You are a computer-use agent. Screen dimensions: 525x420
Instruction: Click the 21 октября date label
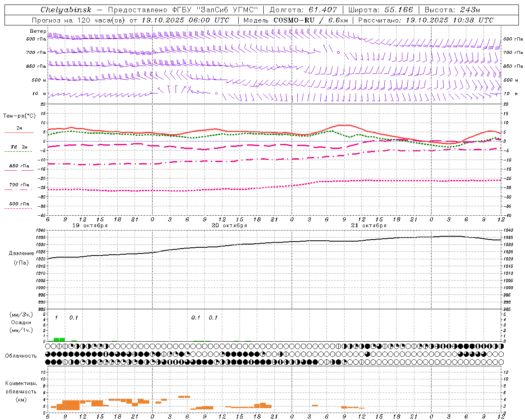[x=369, y=226]
